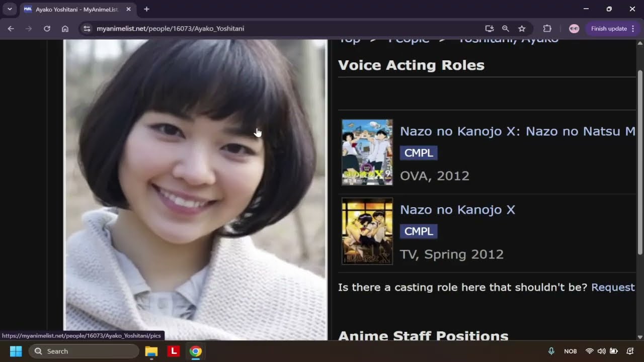Open the Extensions puzzle icon
This screenshot has height=362, width=644.
coord(547,29)
